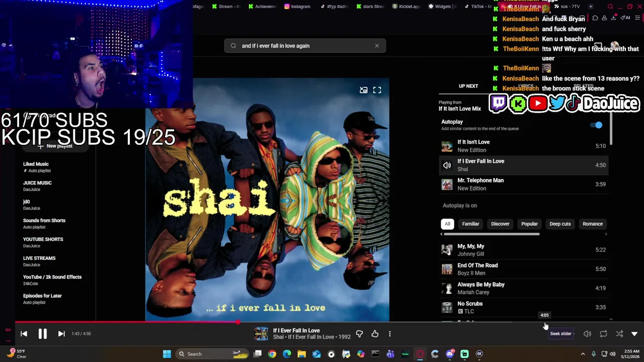Open Discord from the taskbar
The width and height of the screenshot is (644, 362).
[x=450, y=354]
